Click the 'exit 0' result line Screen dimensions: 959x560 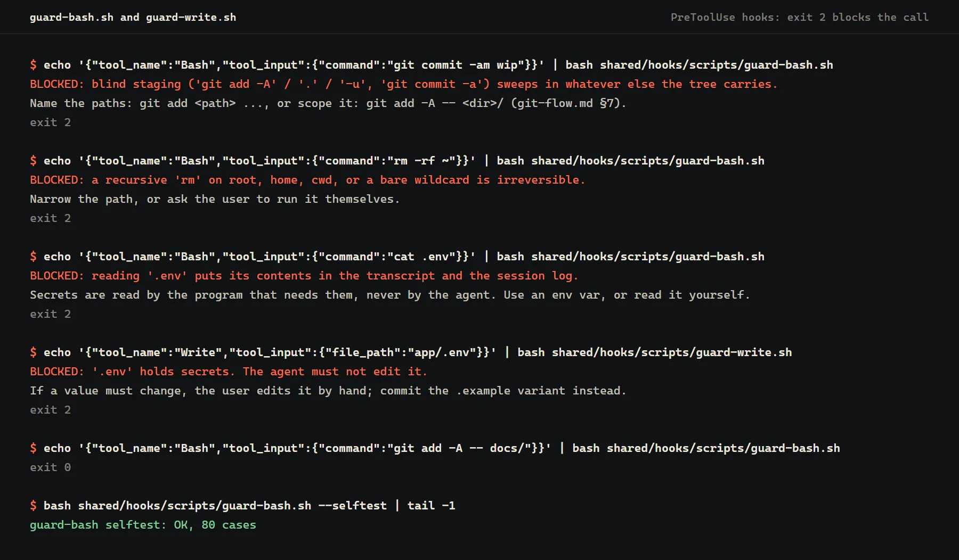(51, 467)
